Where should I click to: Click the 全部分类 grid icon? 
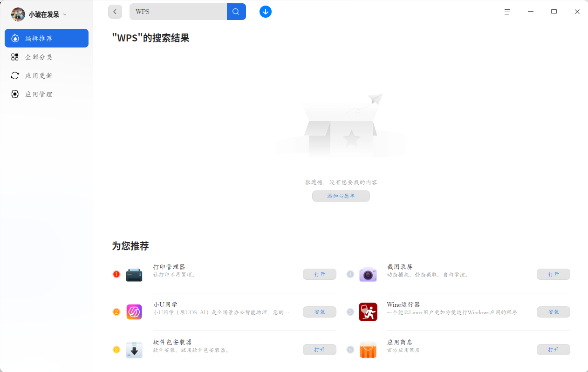pyautogui.click(x=15, y=57)
